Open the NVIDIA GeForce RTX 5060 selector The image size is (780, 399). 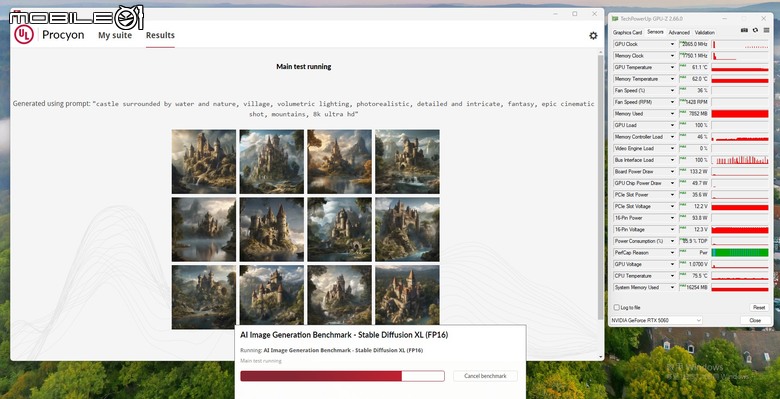pos(656,320)
